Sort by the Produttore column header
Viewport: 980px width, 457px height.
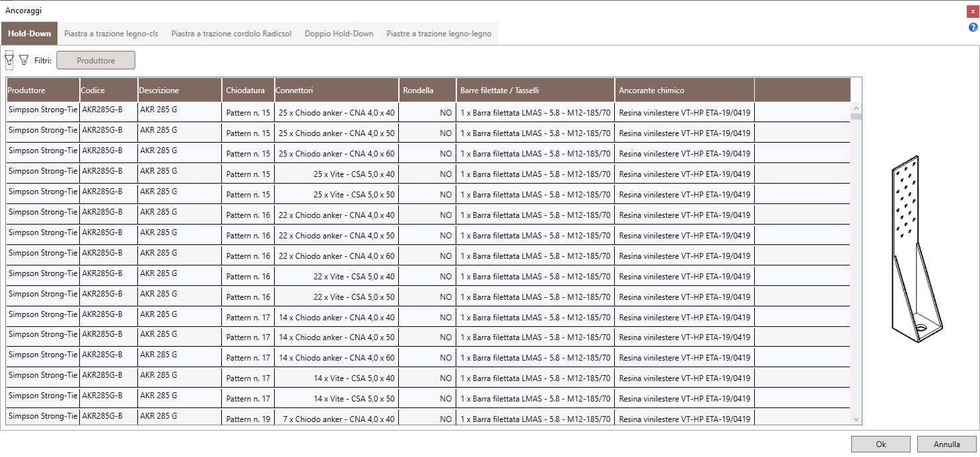[43, 90]
